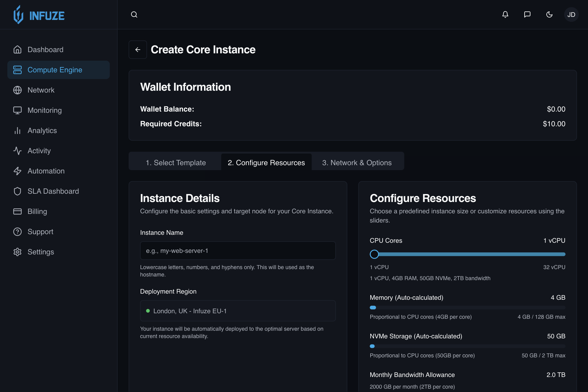Click the $10.00 Required Credits value
This screenshot has height=392, width=588.
click(554, 124)
